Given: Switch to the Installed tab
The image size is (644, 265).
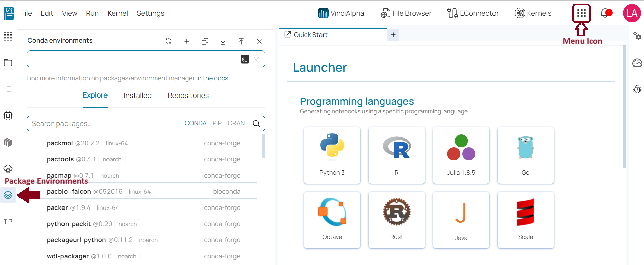Looking at the screenshot, I should pos(137,96).
